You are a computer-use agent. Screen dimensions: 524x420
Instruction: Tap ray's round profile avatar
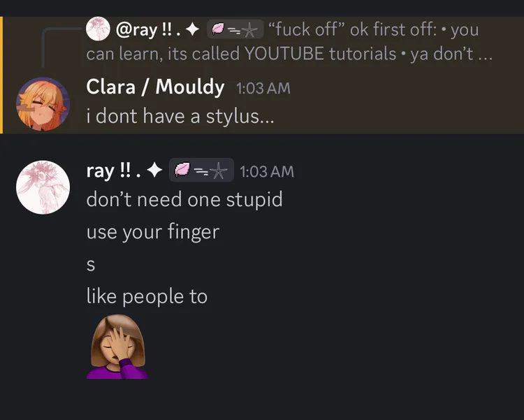(x=43, y=187)
